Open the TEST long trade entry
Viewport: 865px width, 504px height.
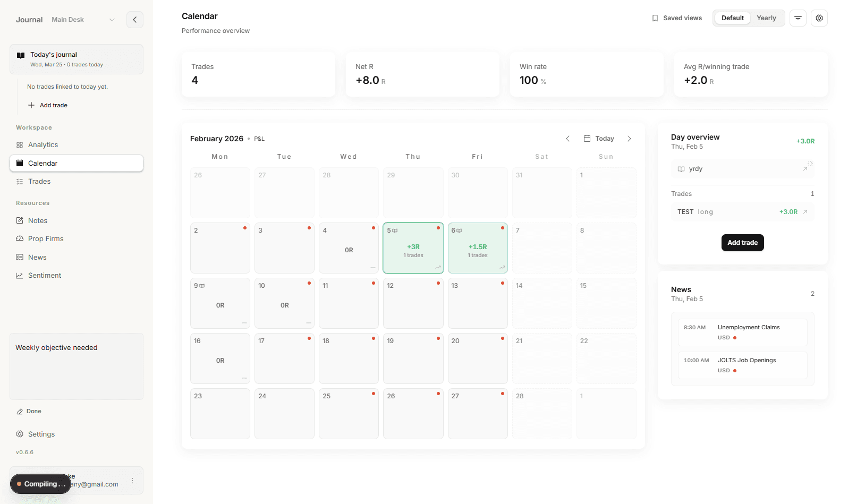coord(742,211)
